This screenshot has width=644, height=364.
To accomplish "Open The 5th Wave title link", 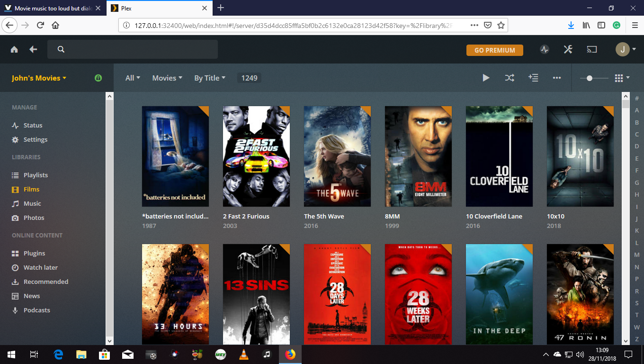I will [324, 216].
